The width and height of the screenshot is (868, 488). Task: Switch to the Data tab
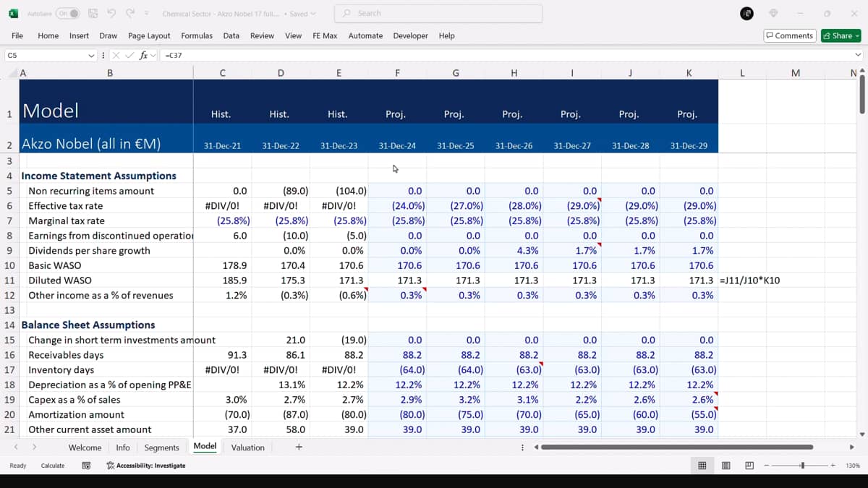(x=231, y=35)
